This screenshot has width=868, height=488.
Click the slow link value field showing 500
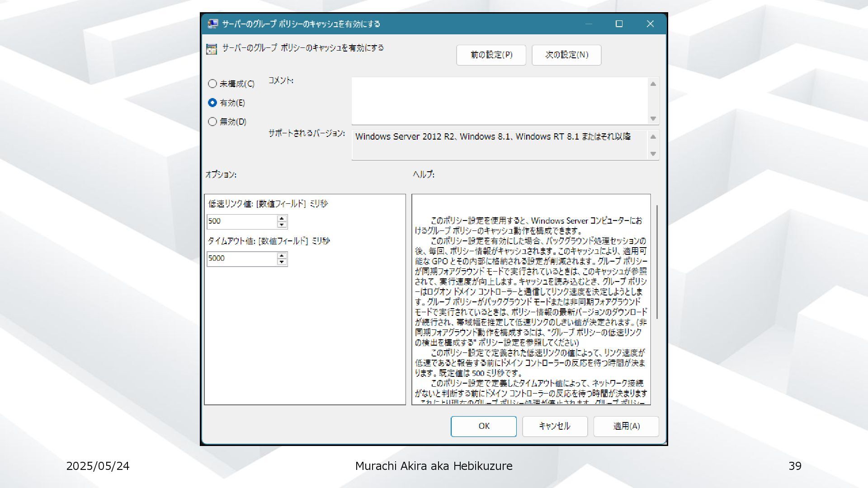click(241, 221)
